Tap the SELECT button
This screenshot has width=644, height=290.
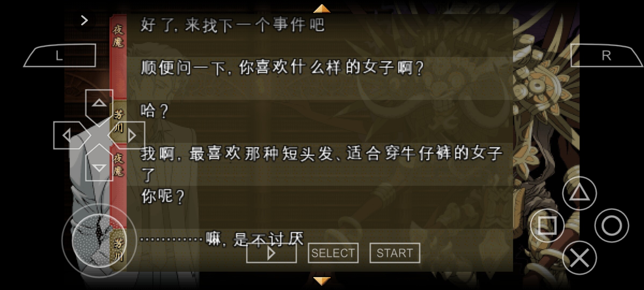tap(333, 253)
